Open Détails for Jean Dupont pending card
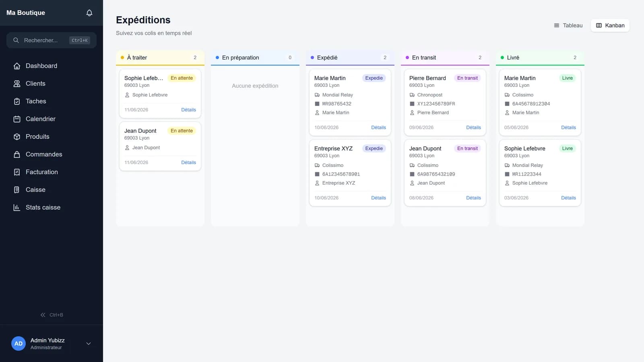The image size is (644, 362). pos(188,162)
